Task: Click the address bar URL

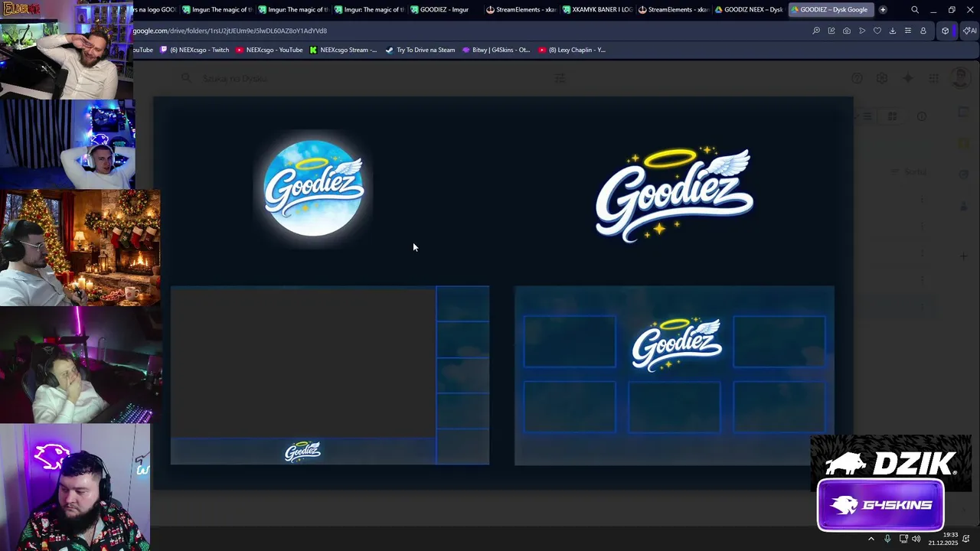Action: click(x=230, y=31)
